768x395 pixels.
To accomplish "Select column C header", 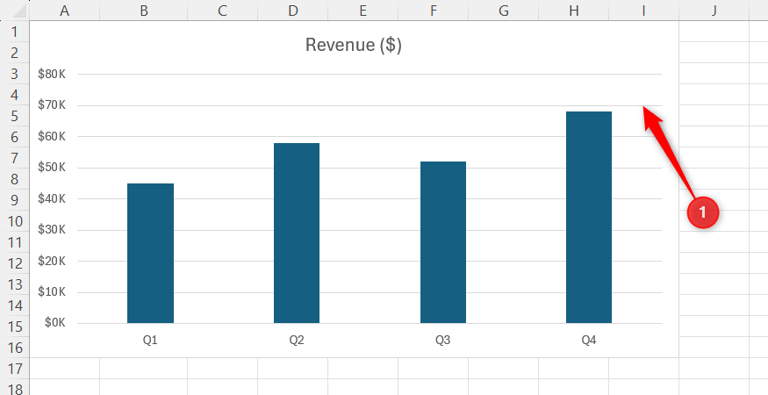I will click(x=222, y=10).
